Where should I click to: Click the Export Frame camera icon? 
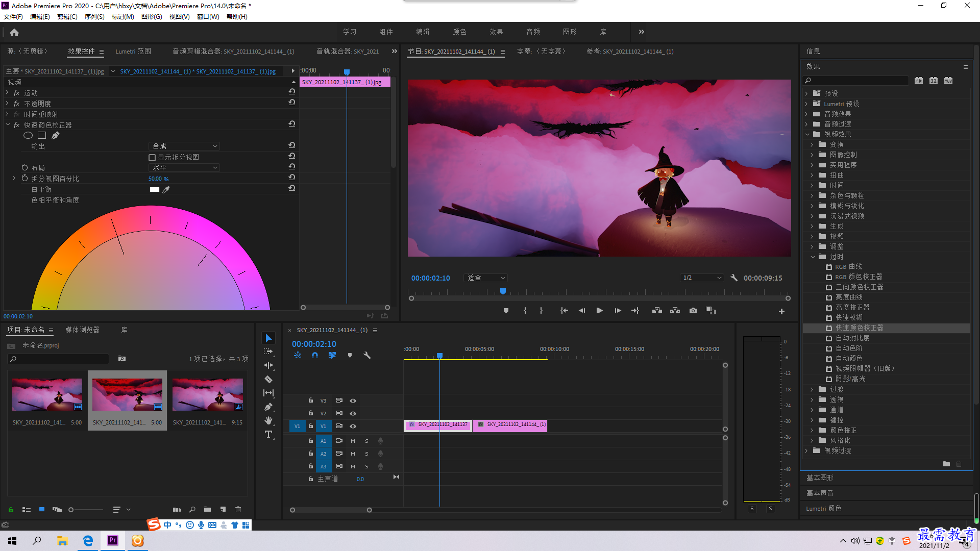(693, 311)
